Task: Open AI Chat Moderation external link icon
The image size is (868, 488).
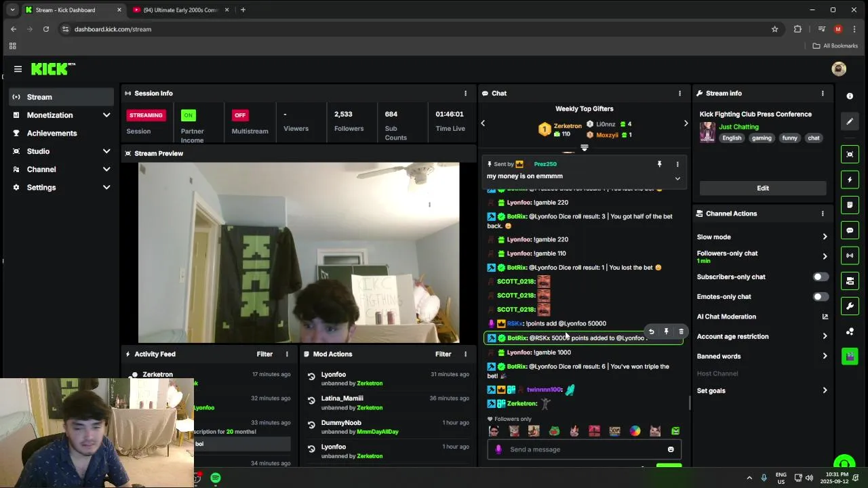Action: pyautogui.click(x=825, y=317)
